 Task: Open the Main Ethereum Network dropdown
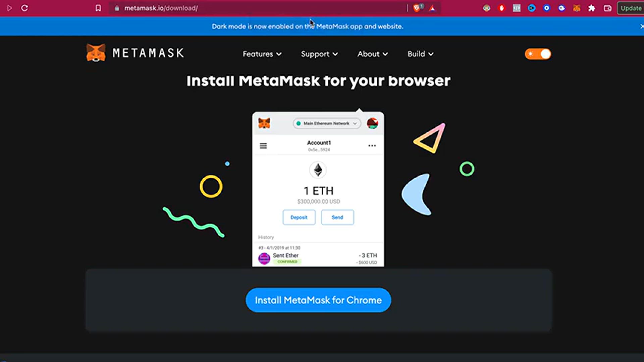pyautogui.click(x=327, y=123)
